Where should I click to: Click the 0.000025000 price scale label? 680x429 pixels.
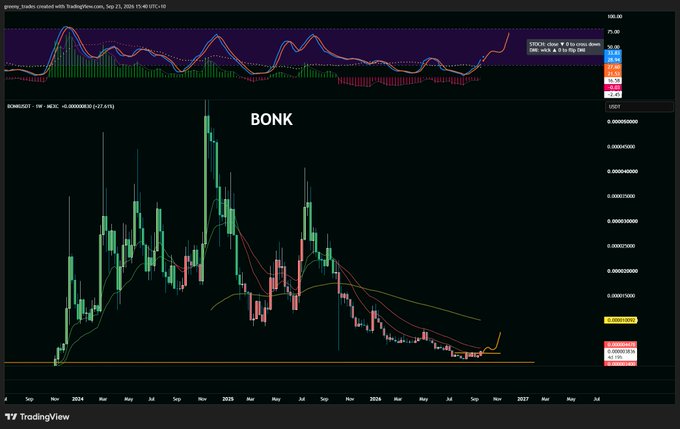622,246
